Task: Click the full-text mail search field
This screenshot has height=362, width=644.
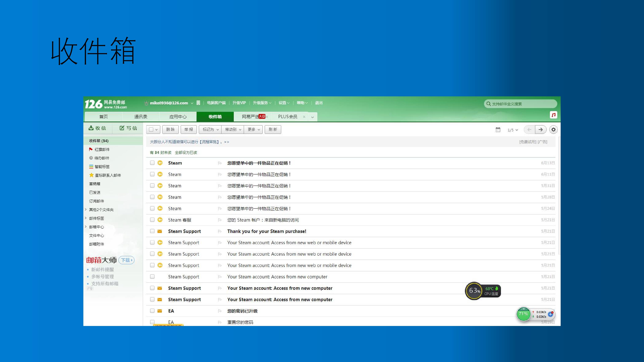Action: tap(520, 104)
